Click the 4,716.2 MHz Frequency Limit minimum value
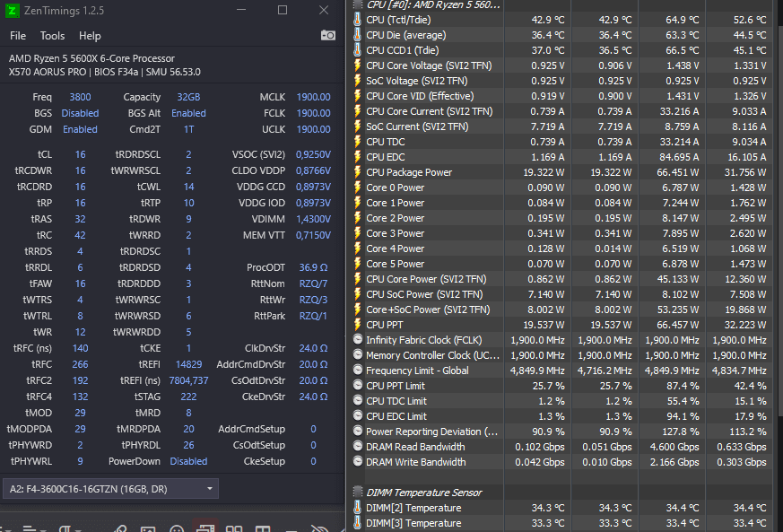783x532 pixels. coord(605,371)
